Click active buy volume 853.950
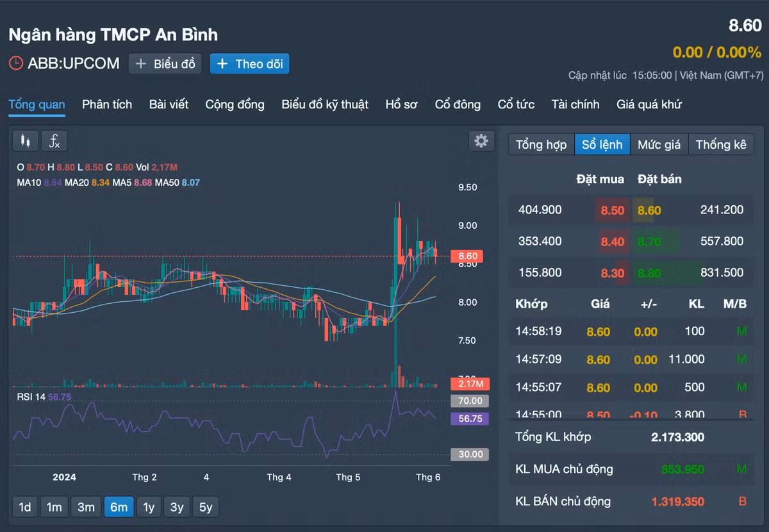Viewport: 769px width, 532px height. [683, 469]
